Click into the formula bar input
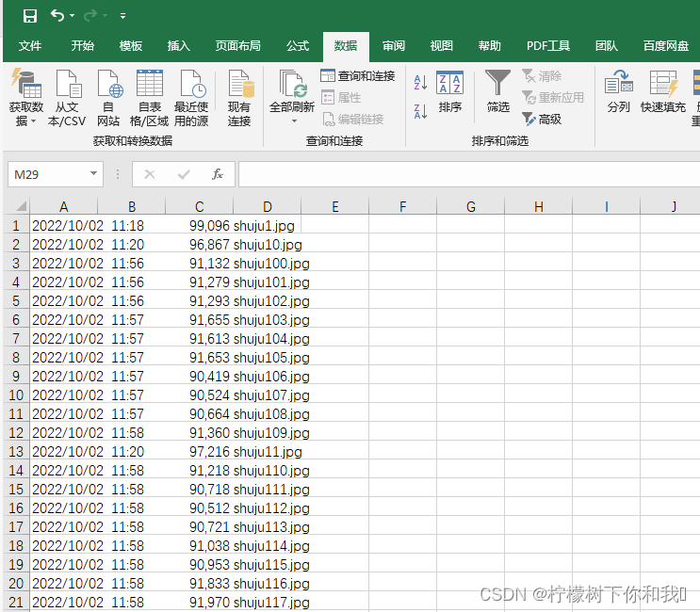700x612 pixels. 469,174
